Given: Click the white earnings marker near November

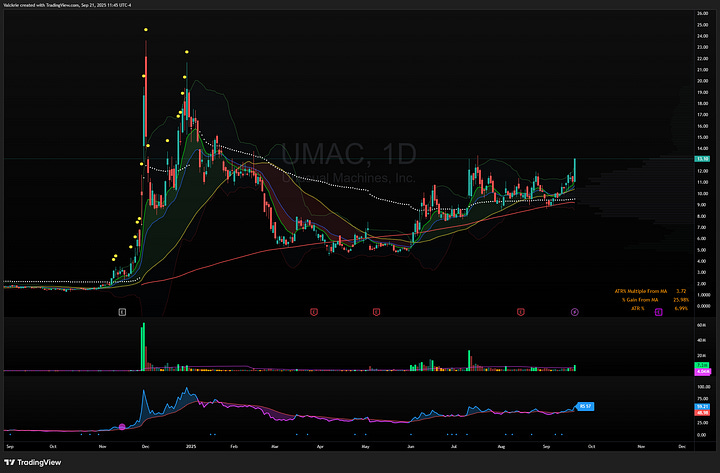Looking at the screenshot, I should [x=122, y=312].
